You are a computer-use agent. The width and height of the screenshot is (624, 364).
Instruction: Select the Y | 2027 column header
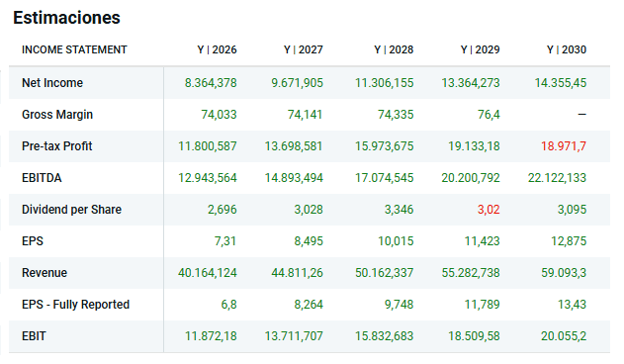click(x=304, y=49)
